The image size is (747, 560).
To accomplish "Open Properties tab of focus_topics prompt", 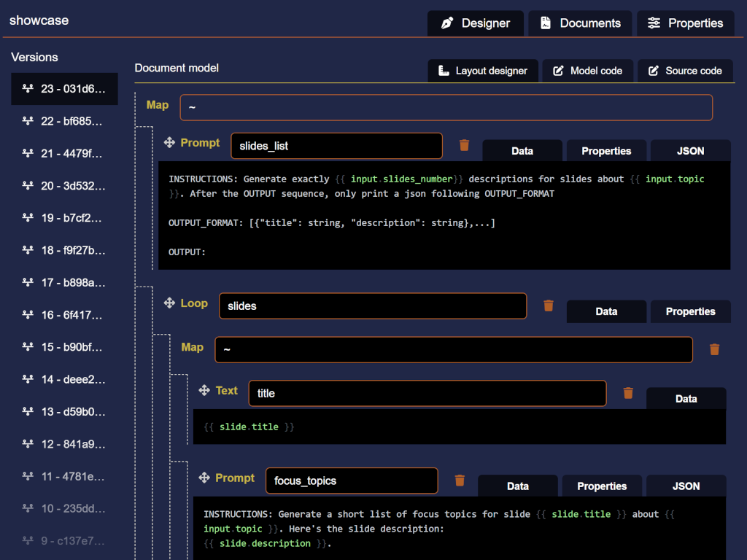I will point(602,486).
